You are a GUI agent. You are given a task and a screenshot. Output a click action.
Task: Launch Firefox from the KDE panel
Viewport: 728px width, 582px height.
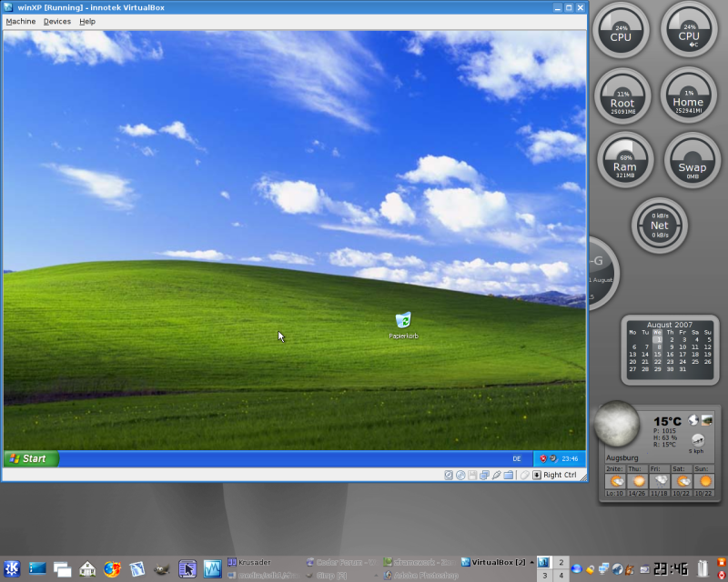click(x=112, y=569)
